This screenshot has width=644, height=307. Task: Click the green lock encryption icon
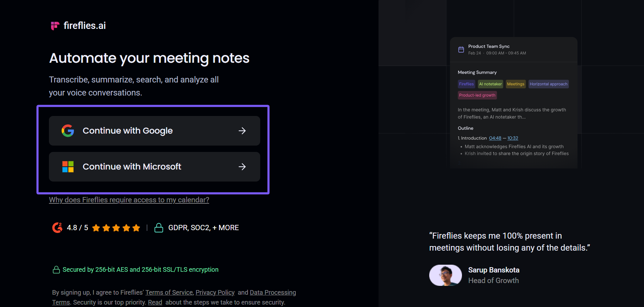(56, 270)
